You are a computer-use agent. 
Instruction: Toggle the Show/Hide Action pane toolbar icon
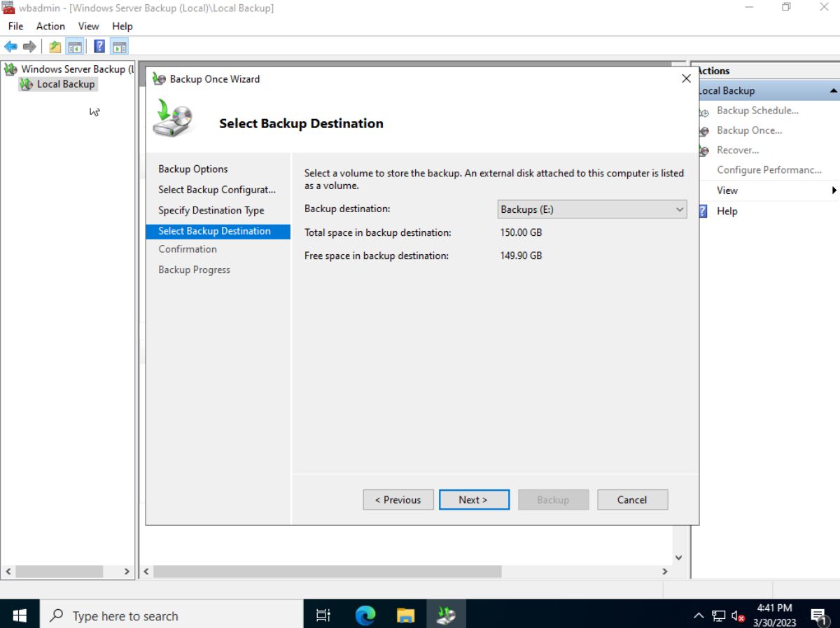click(x=119, y=46)
